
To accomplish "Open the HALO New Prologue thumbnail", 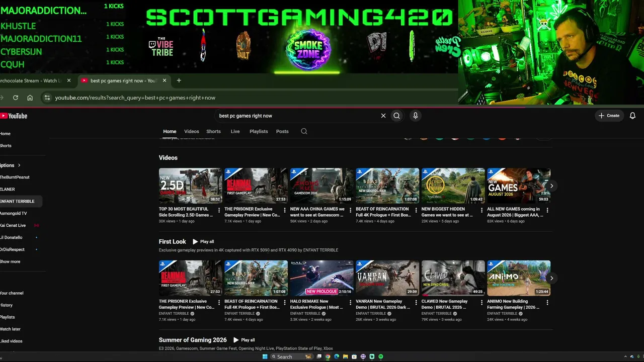I will pyautogui.click(x=321, y=278).
